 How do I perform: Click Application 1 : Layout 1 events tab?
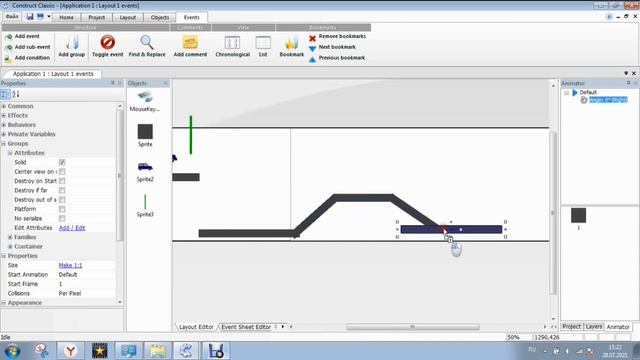point(53,74)
